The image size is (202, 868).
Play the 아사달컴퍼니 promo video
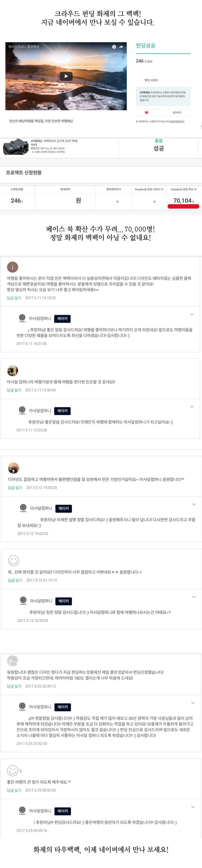point(66,76)
